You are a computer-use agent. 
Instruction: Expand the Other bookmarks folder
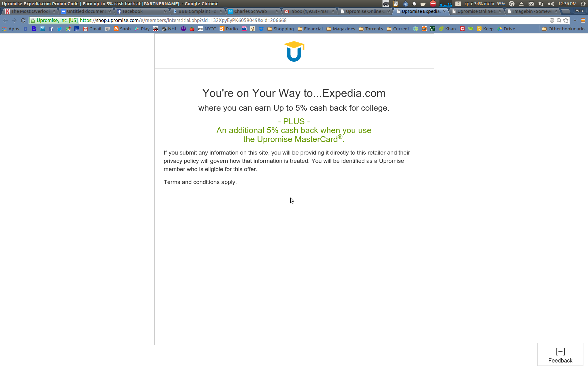pos(563,29)
